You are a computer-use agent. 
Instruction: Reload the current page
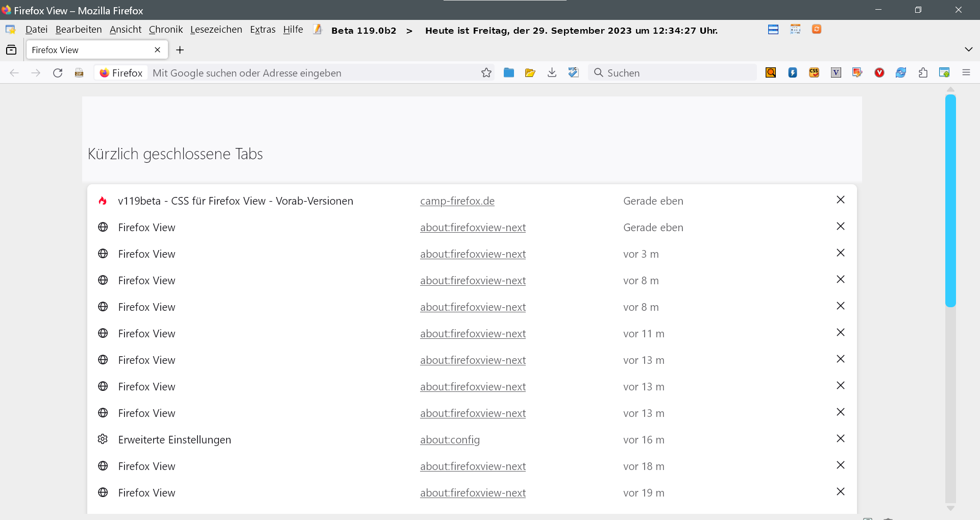coord(58,73)
